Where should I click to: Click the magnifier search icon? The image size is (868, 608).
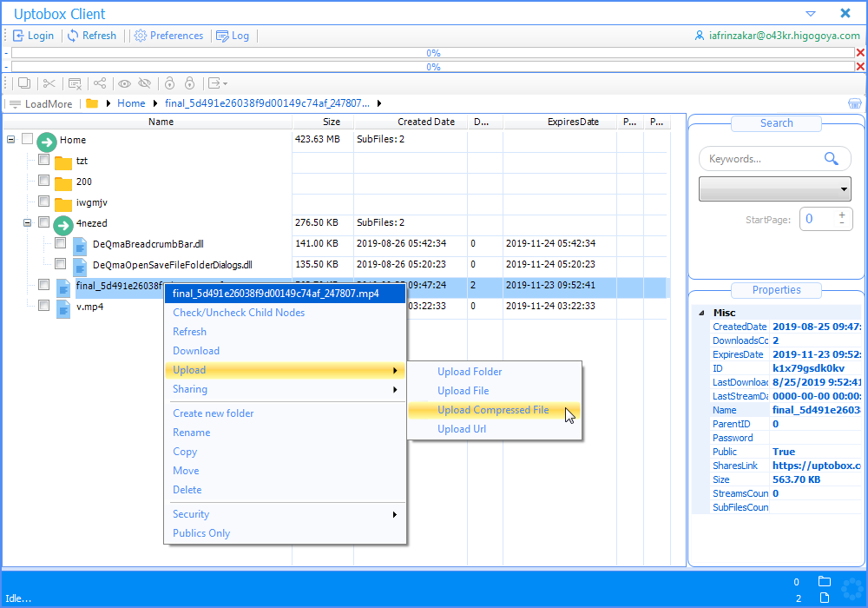832,159
